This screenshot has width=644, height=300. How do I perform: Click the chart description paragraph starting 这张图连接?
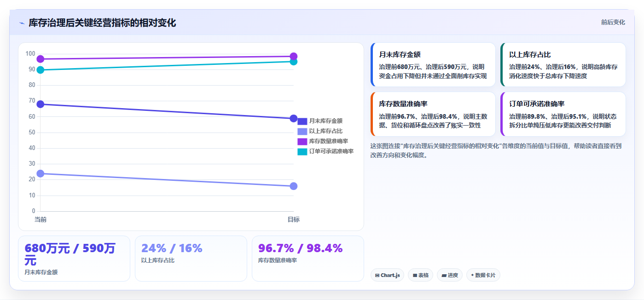click(496, 150)
